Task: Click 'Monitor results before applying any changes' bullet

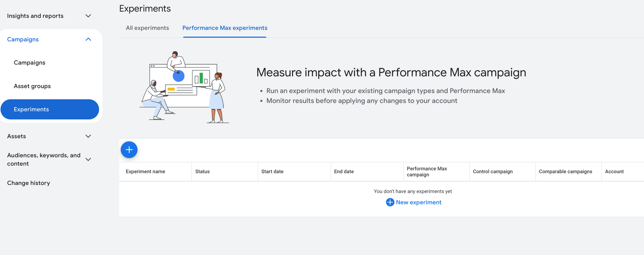Action: [362, 101]
